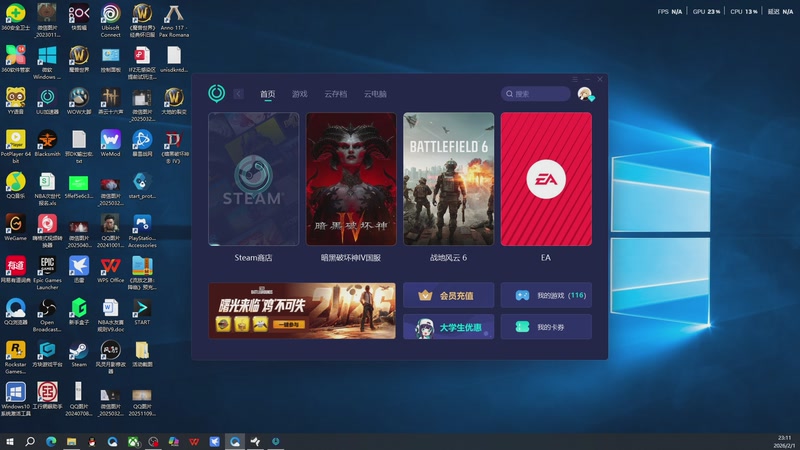
Task: Open 方块游戏平台 desktop shortcut
Action: click(x=47, y=354)
